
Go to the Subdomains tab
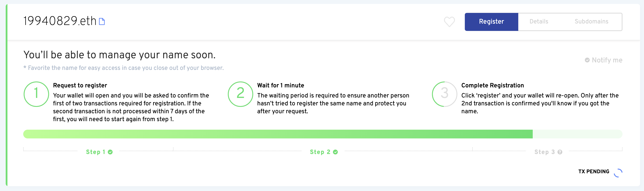click(x=591, y=22)
